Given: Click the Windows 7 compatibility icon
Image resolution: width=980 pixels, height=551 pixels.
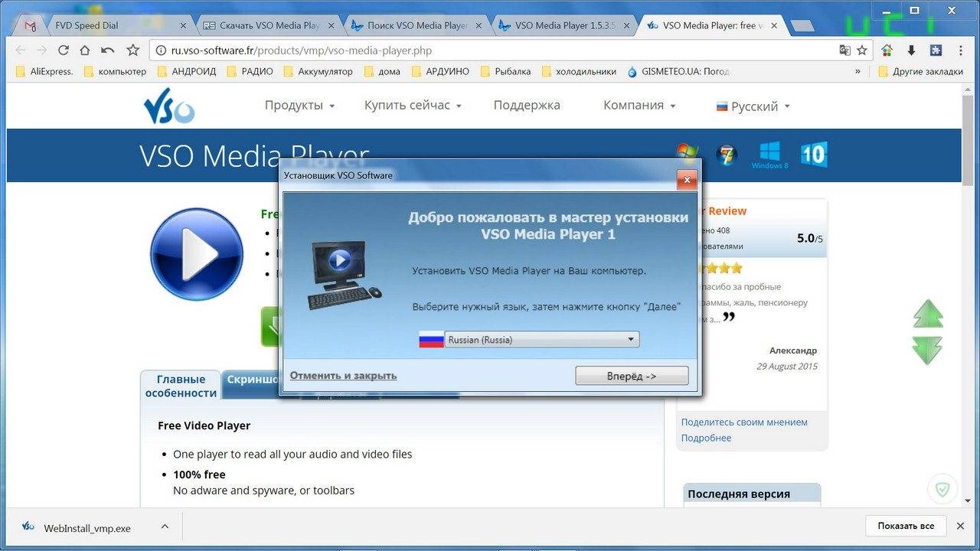Looking at the screenshot, I should click(x=727, y=155).
